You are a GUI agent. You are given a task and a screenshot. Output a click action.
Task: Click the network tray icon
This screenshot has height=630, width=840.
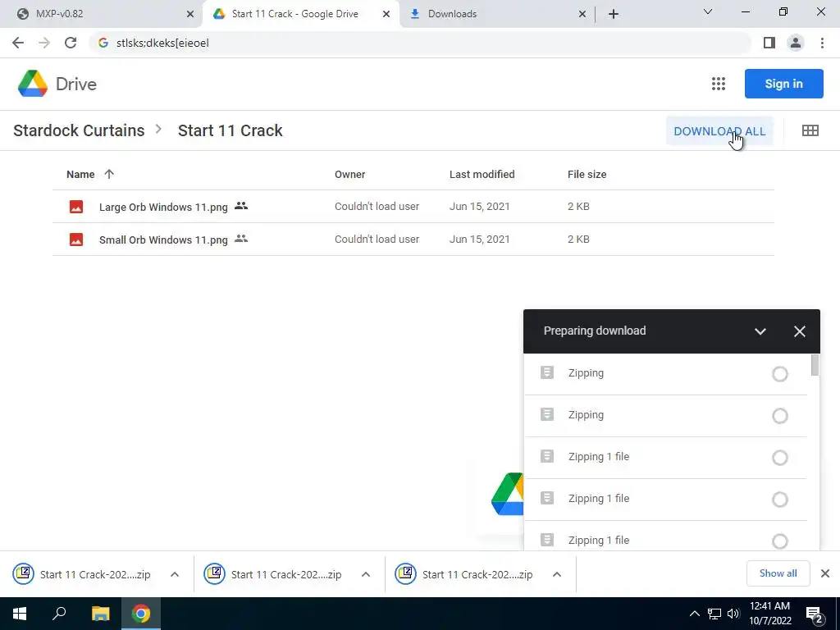[714, 614]
